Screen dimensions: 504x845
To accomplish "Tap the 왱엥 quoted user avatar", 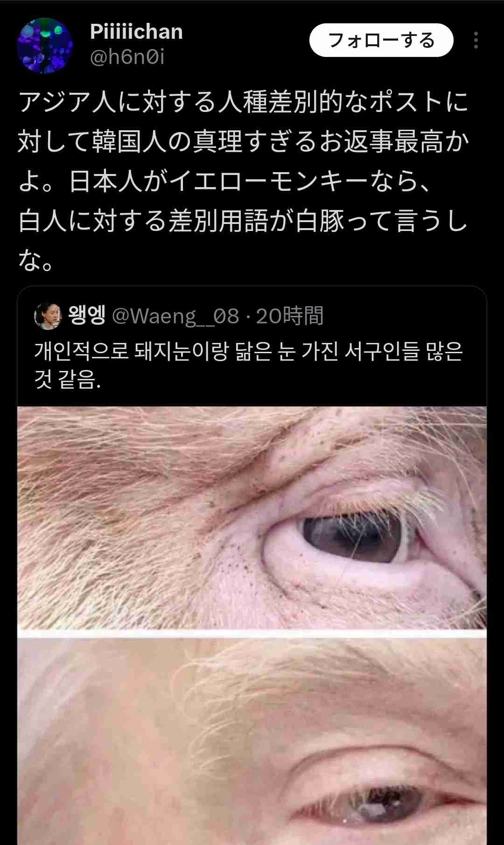I will point(48,316).
